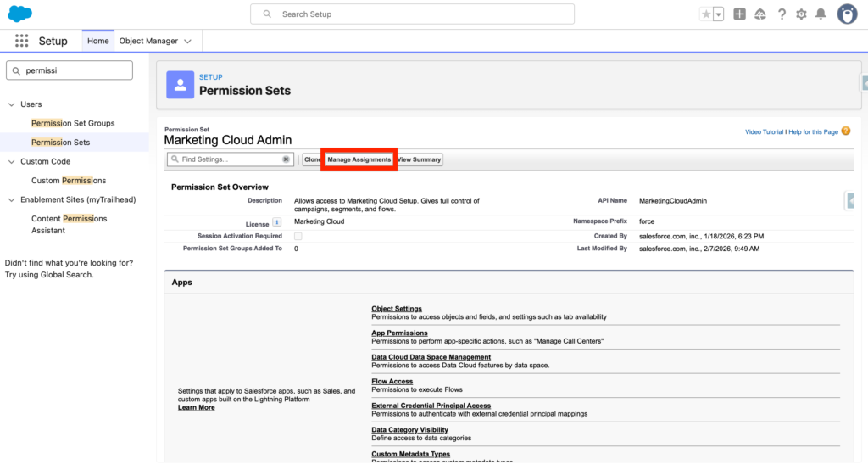Screen dimensions: 868x470
Task: Open the App Launcher grid icon
Action: pos(21,41)
